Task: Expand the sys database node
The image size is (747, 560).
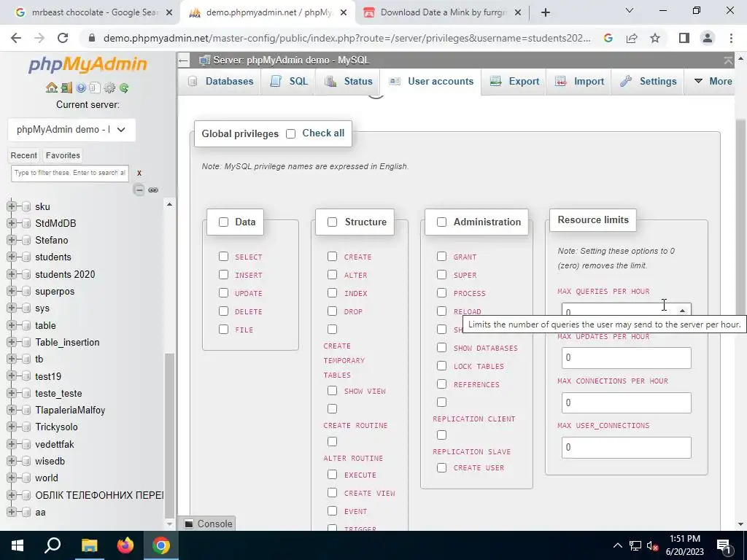Action: coord(12,308)
